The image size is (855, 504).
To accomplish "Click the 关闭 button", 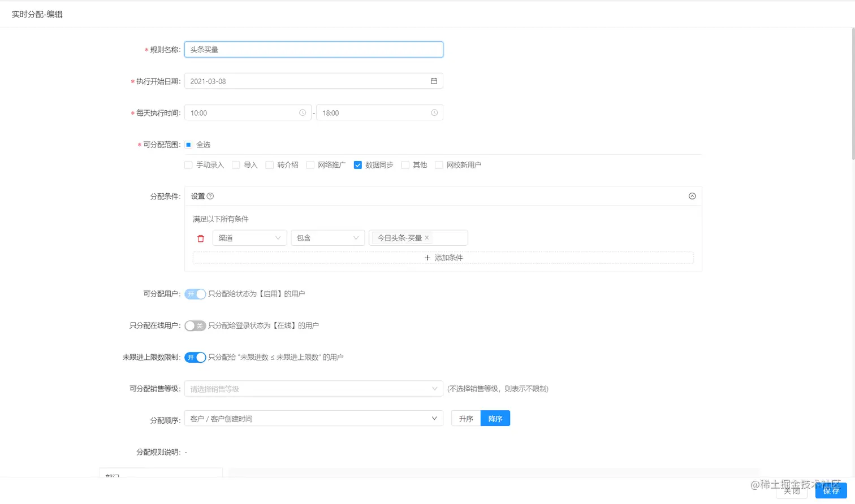I will (x=792, y=490).
